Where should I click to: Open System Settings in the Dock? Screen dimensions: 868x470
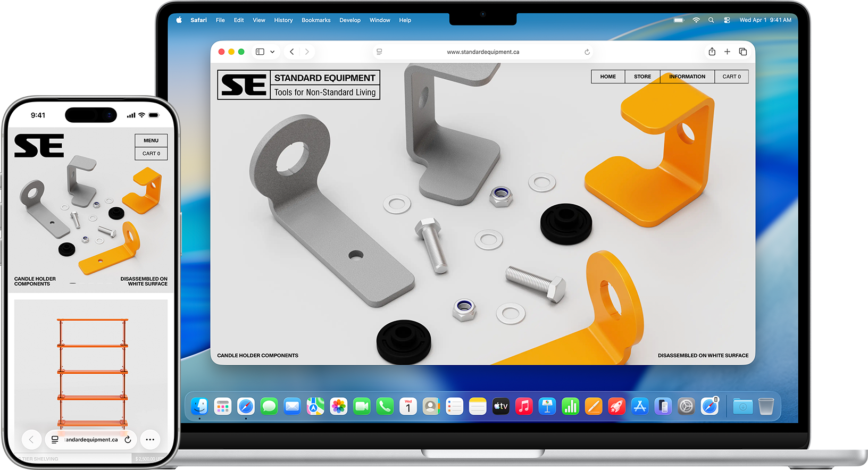click(x=686, y=407)
